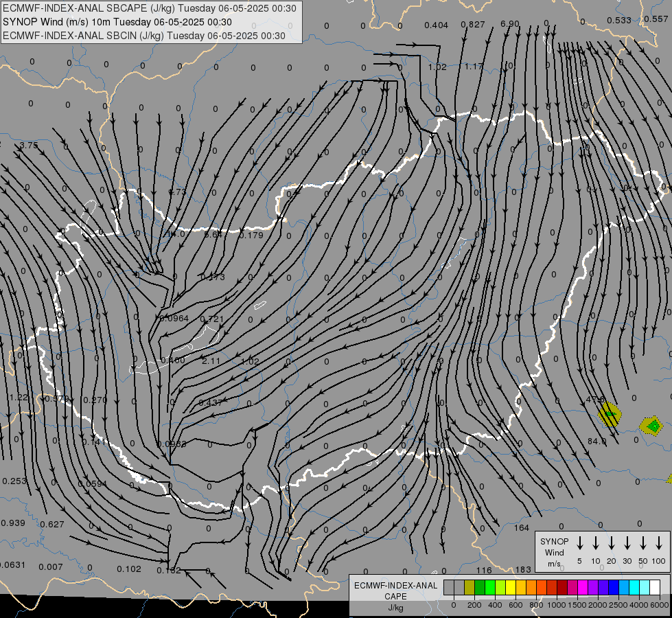Click the CAPE value 0.533 on map
The width and height of the screenshot is (672, 618).
[619, 20]
